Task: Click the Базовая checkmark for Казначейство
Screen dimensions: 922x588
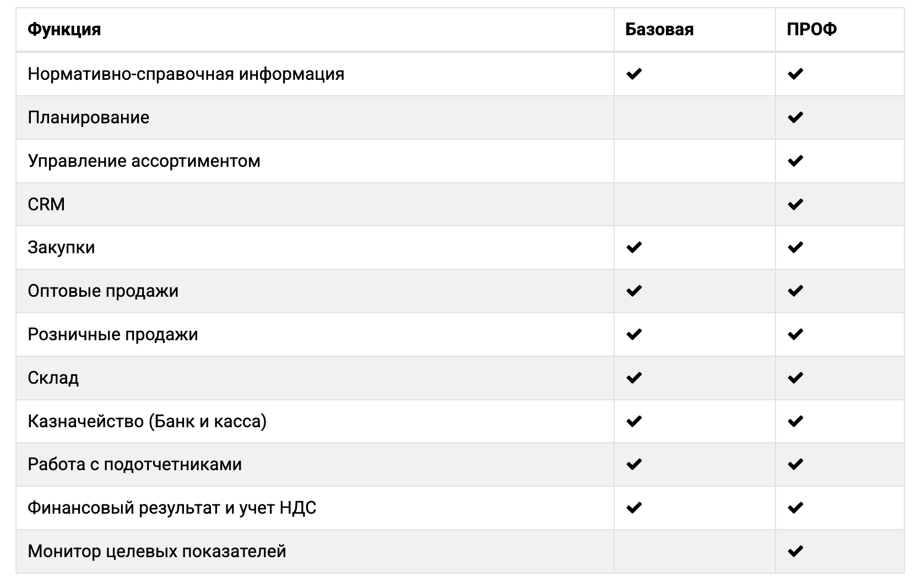Action: point(634,421)
